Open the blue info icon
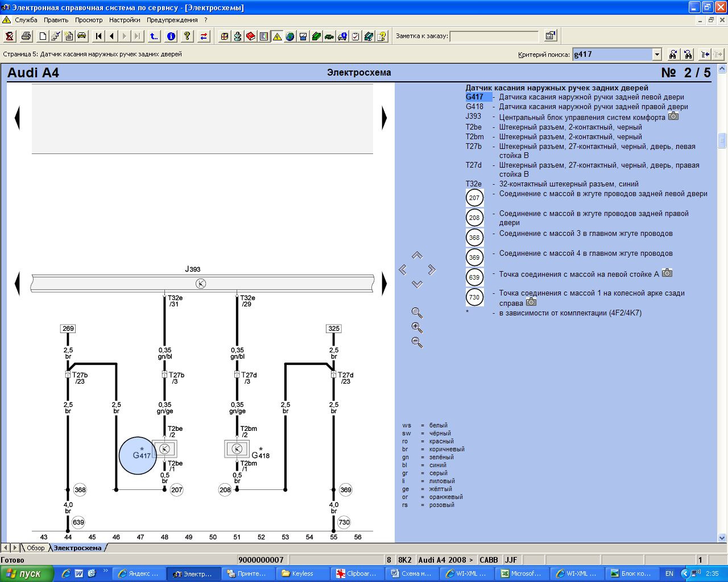The image size is (728, 582). click(x=171, y=36)
